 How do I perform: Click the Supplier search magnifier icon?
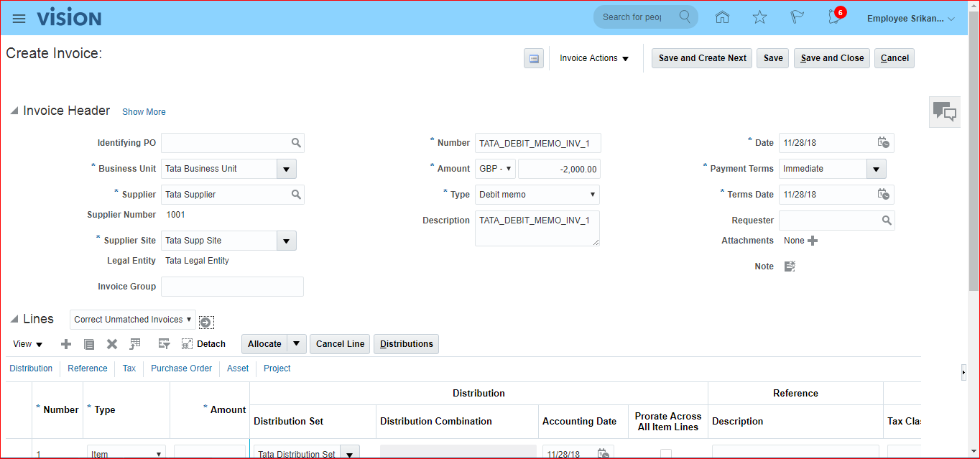[296, 195]
